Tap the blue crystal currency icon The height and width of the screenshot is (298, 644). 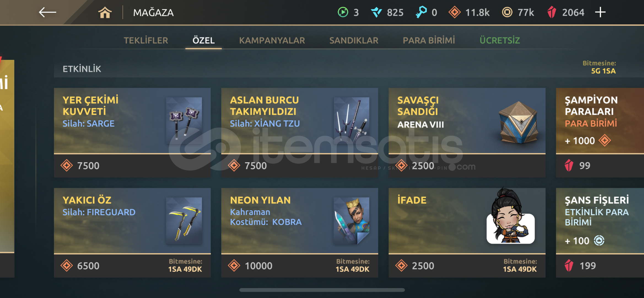click(376, 12)
